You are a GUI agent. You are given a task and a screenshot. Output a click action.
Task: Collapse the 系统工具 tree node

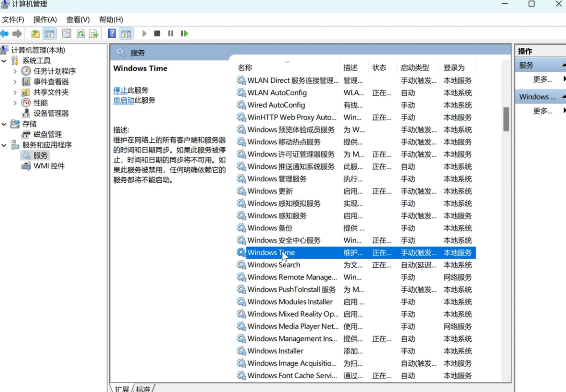click(4, 61)
